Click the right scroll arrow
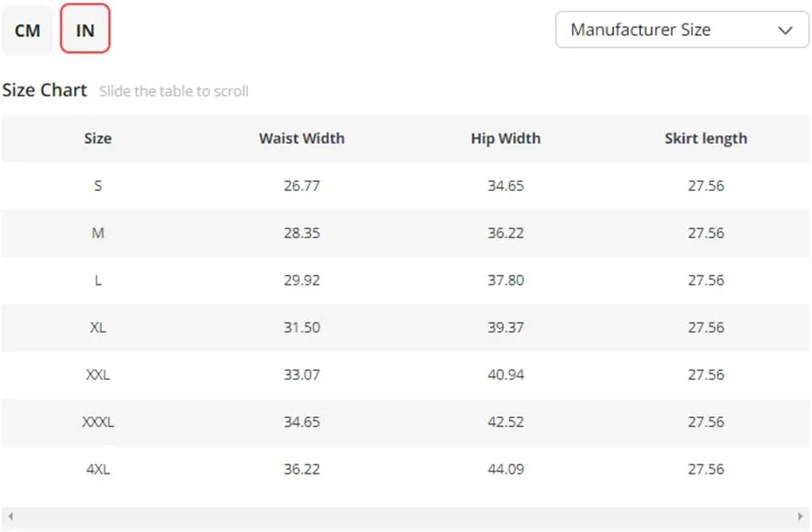The image size is (812, 532). (800, 516)
